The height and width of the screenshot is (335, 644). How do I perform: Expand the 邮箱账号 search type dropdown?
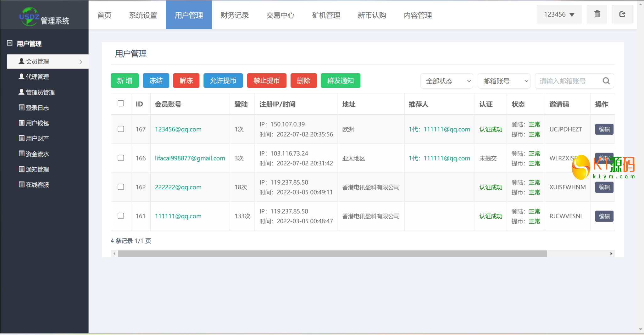tap(504, 81)
